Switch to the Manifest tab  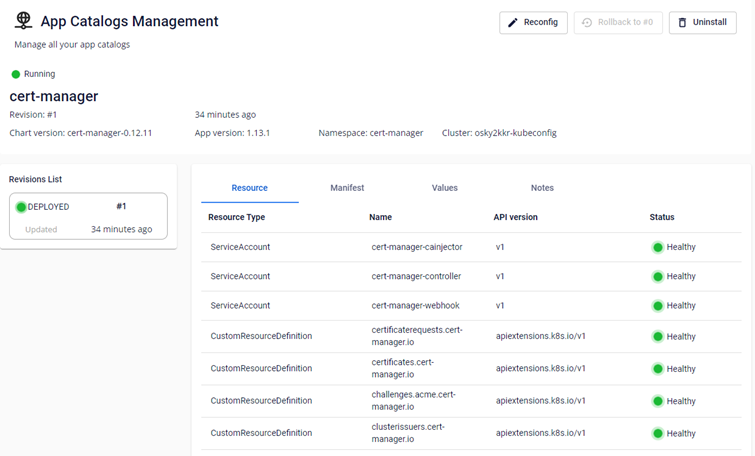point(347,188)
